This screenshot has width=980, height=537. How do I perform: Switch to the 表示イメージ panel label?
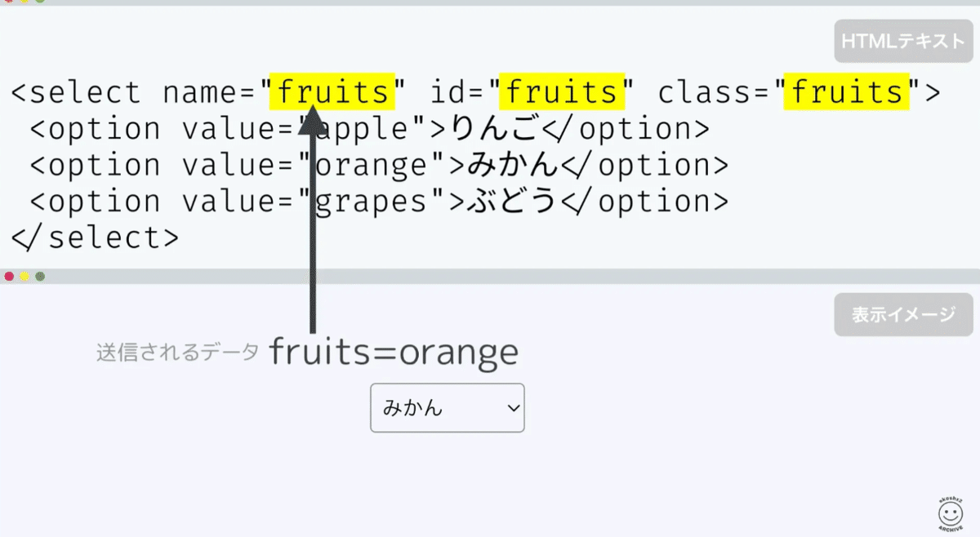(x=902, y=314)
